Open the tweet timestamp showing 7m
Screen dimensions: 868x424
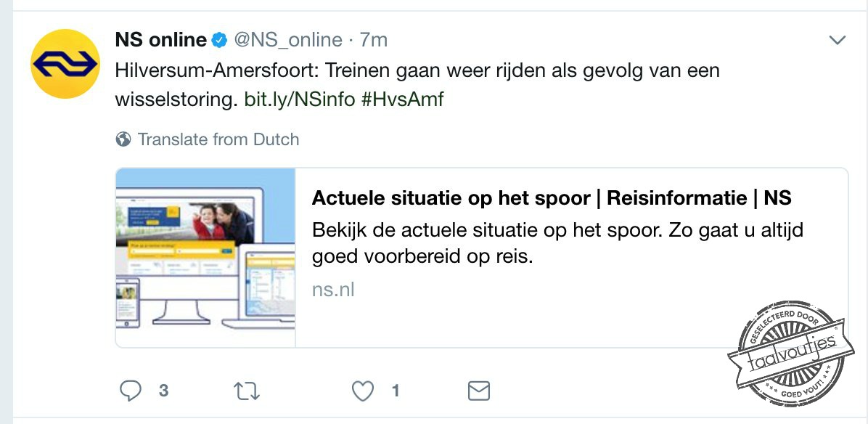(374, 40)
